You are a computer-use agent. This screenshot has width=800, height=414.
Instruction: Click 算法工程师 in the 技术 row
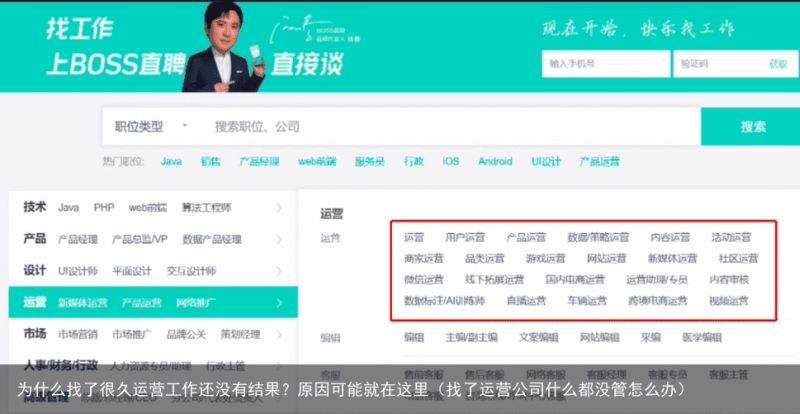207,208
